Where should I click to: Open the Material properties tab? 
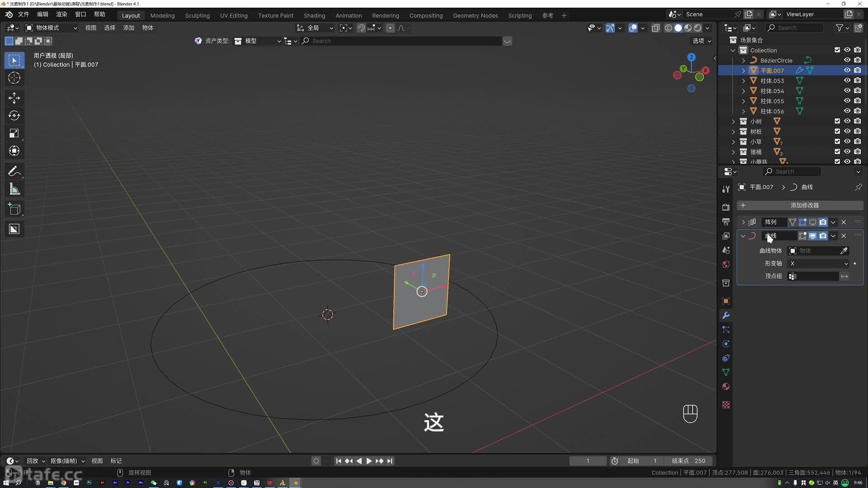[x=726, y=387]
